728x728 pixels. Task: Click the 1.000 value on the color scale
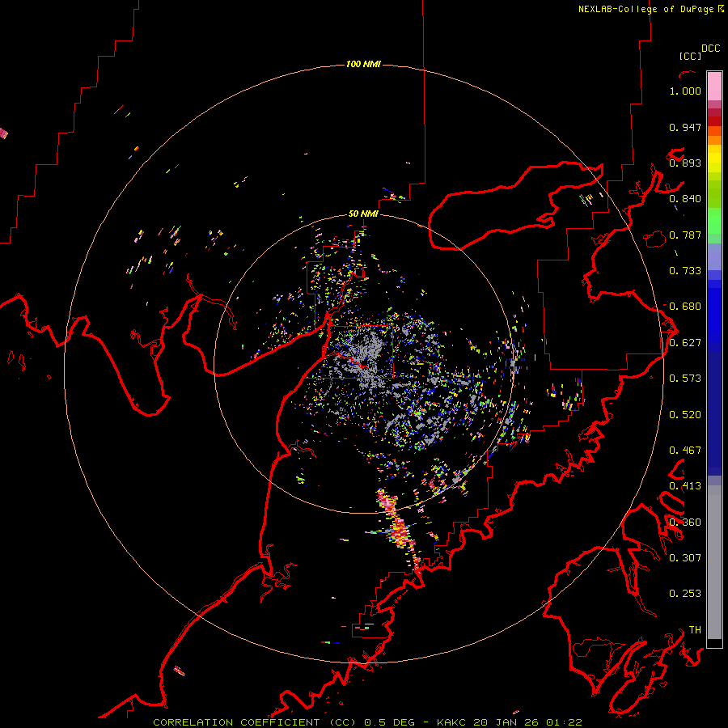685,91
